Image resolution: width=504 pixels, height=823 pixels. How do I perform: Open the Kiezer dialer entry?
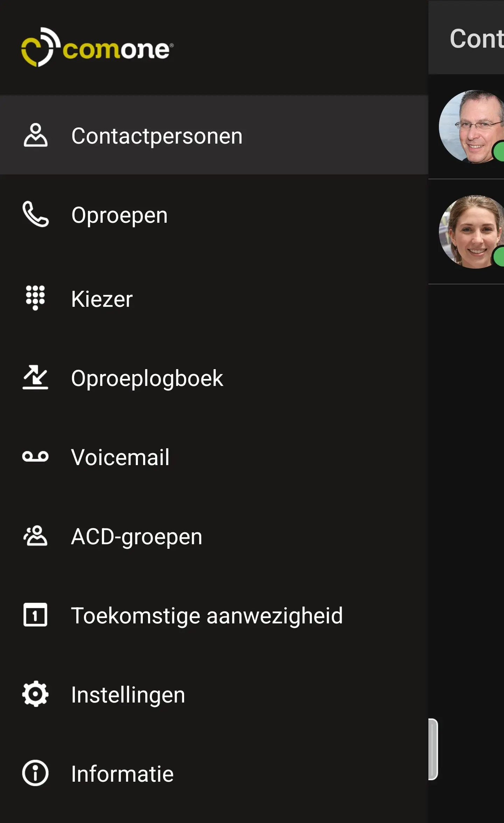[x=102, y=299]
